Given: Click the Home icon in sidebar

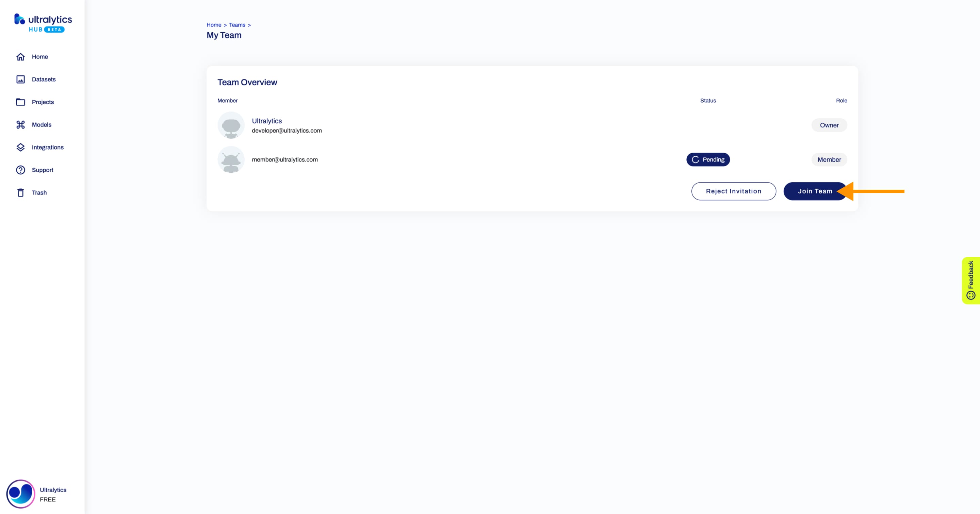Looking at the screenshot, I should point(20,56).
